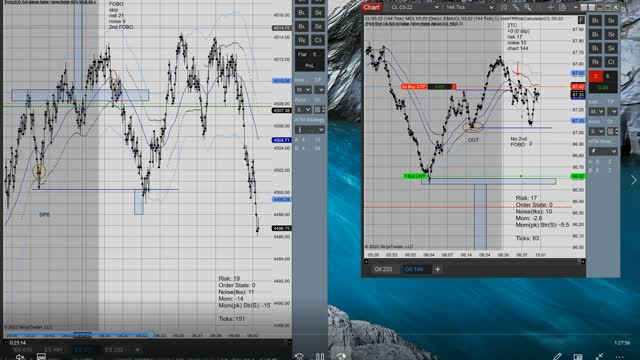The image size is (640, 360).
Task: Switch to the ES 610 tab
Action: (x=23, y=350)
